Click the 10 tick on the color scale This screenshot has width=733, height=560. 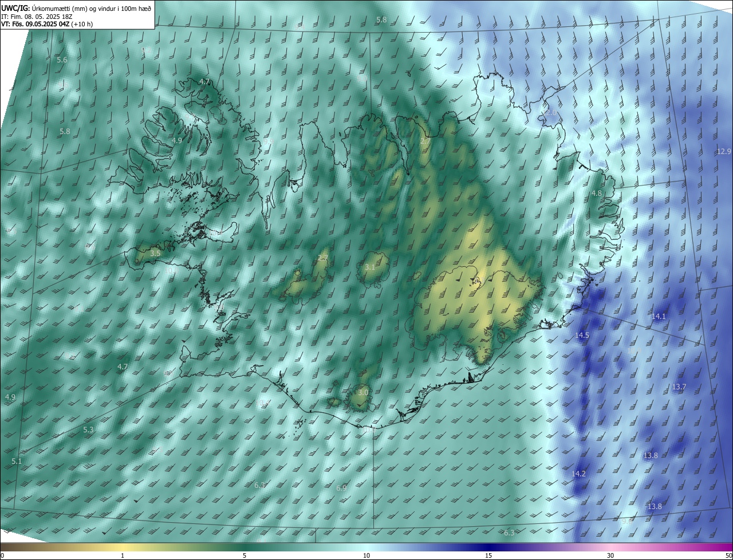coord(366,555)
